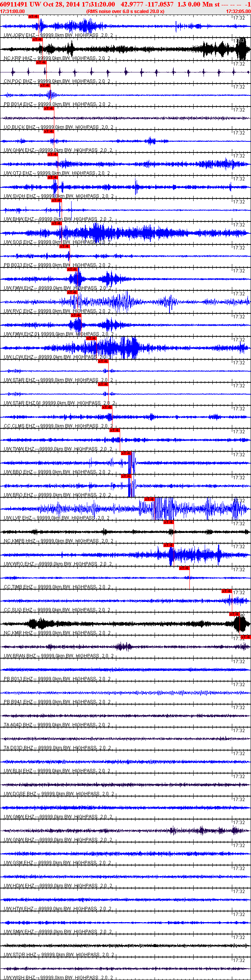Click the CC.TIMB EHZ station label
Screen dimensions: 251x980
[x=18, y=587]
